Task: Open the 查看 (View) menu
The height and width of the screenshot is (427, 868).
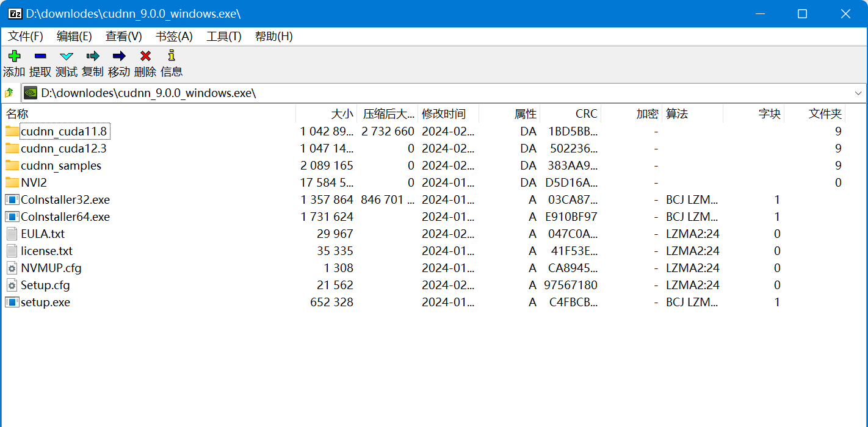Action: click(x=123, y=36)
